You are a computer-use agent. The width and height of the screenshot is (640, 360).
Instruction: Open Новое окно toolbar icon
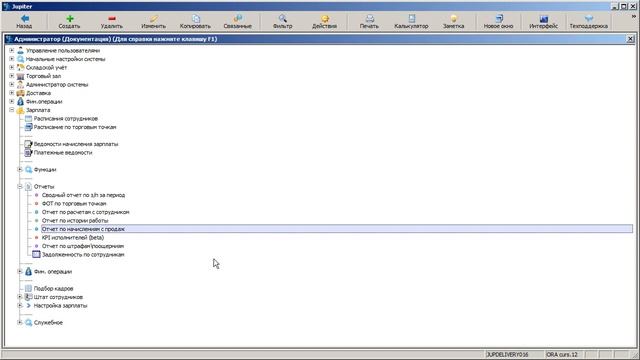tap(499, 18)
